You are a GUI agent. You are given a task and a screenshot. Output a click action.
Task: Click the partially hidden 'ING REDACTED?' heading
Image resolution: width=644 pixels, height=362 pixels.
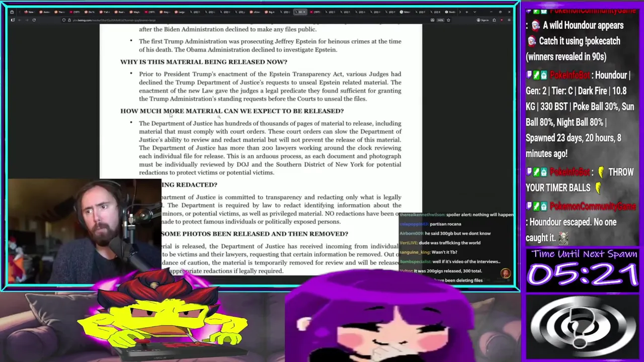[189, 185]
